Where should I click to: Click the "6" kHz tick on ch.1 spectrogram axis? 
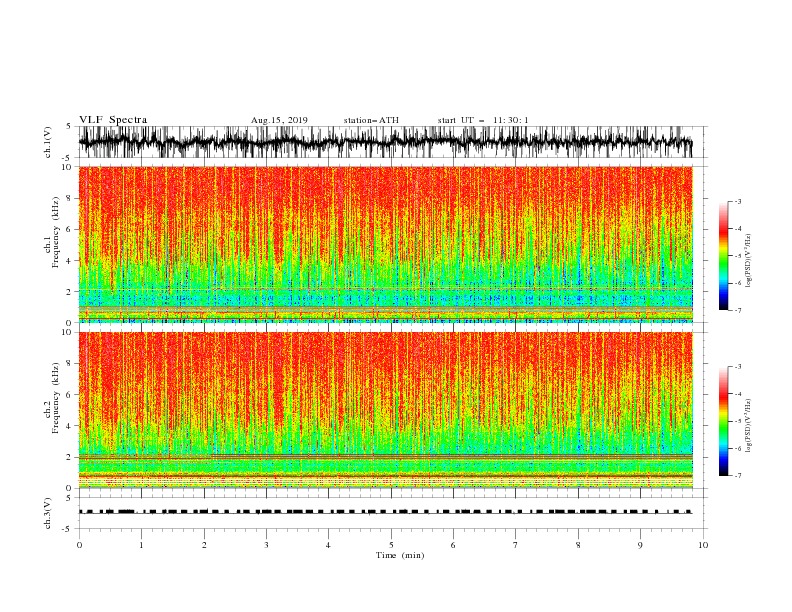point(71,229)
